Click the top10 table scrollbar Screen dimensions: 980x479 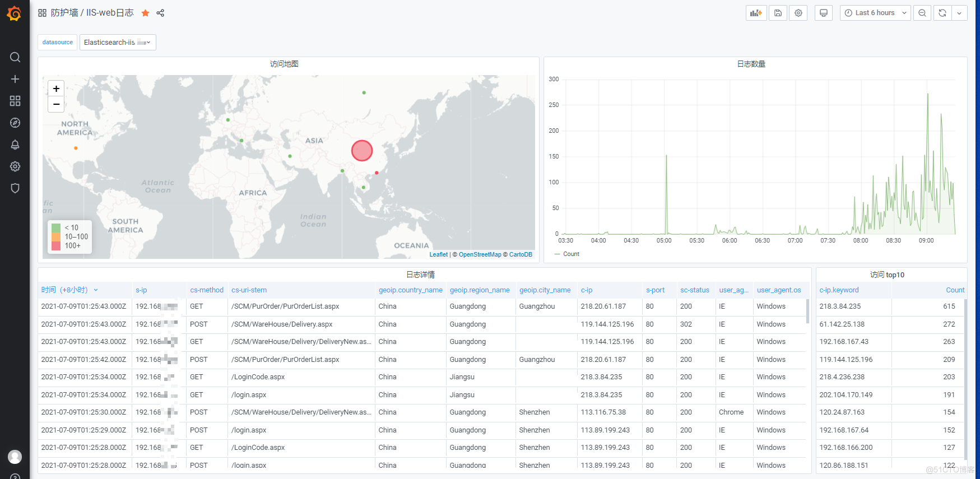pyautogui.click(x=966, y=378)
